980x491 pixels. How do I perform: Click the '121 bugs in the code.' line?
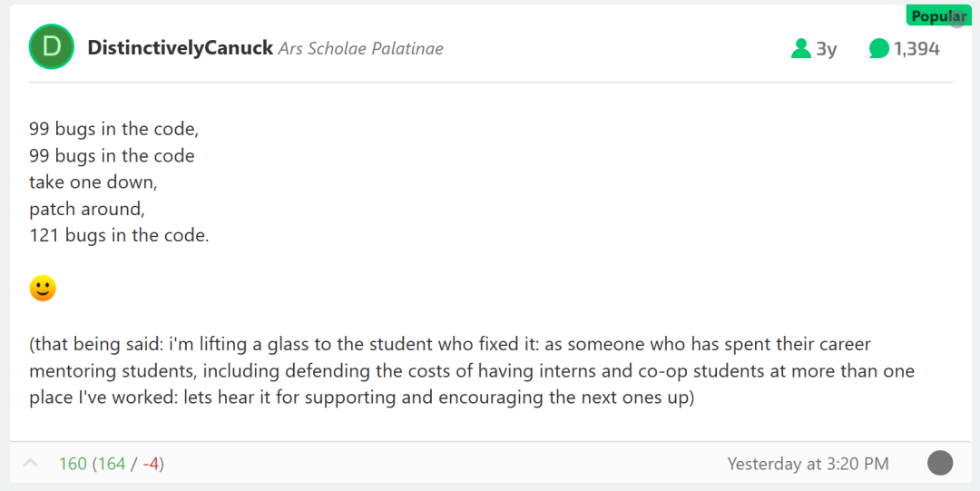click(x=119, y=235)
